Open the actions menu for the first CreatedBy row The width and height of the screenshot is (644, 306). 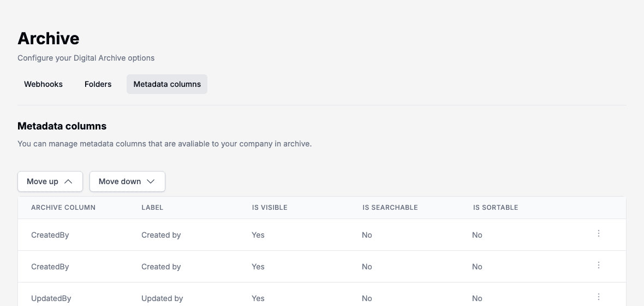click(x=598, y=234)
